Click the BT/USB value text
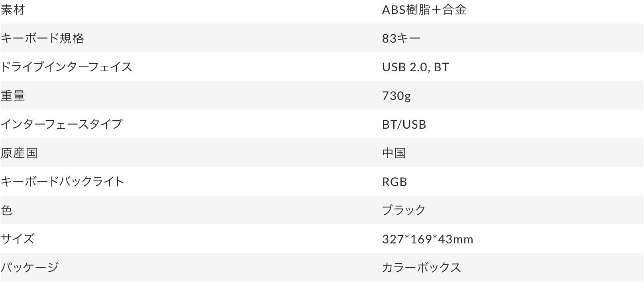Screen dimensions: 644x294 [x=404, y=124]
